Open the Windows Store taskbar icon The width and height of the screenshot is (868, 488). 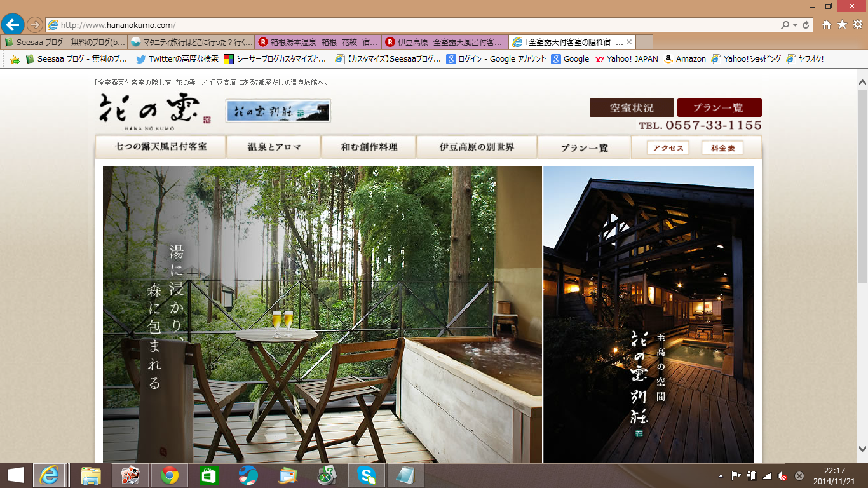click(208, 475)
